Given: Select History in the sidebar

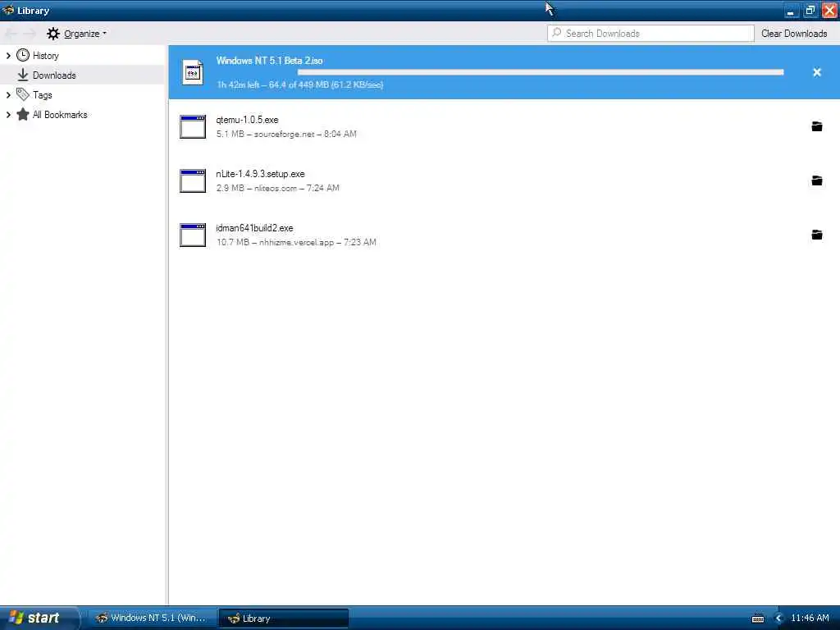Looking at the screenshot, I should [46, 56].
